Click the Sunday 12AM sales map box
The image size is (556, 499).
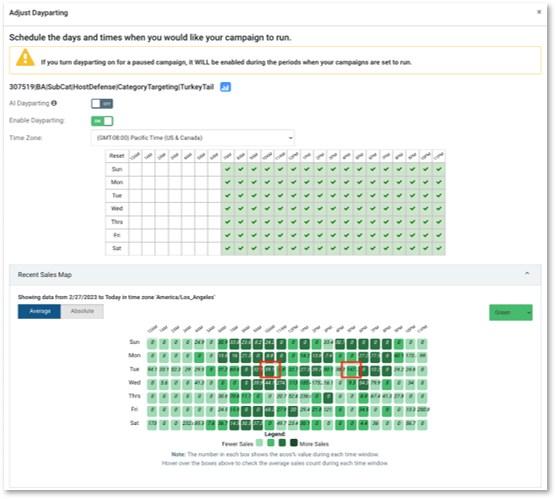coord(152,343)
